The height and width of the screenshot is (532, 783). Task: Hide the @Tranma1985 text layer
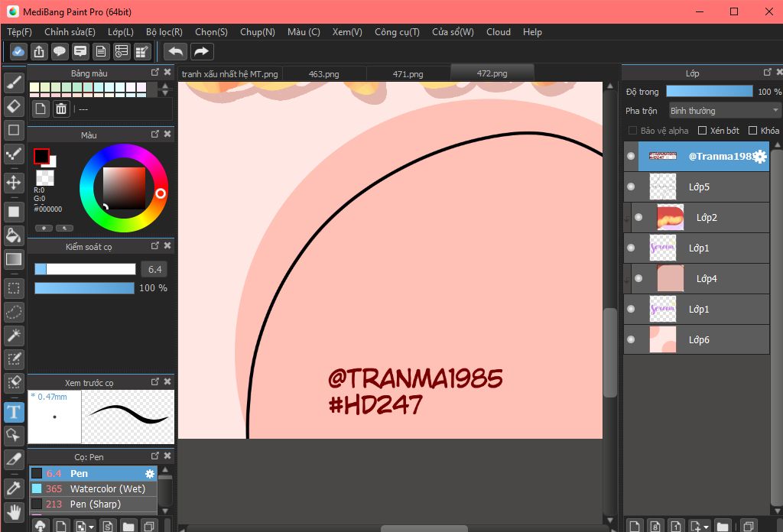pyautogui.click(x=631, y=156)
